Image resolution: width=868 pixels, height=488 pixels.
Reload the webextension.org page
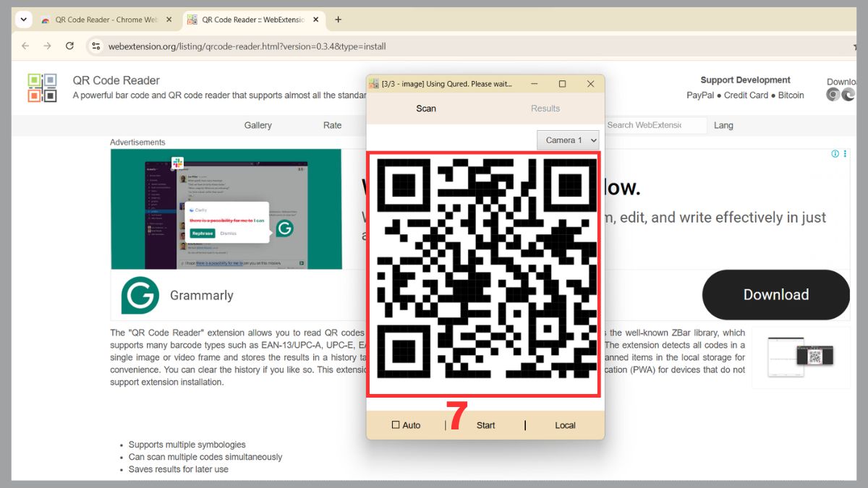[x=69, y=46]
